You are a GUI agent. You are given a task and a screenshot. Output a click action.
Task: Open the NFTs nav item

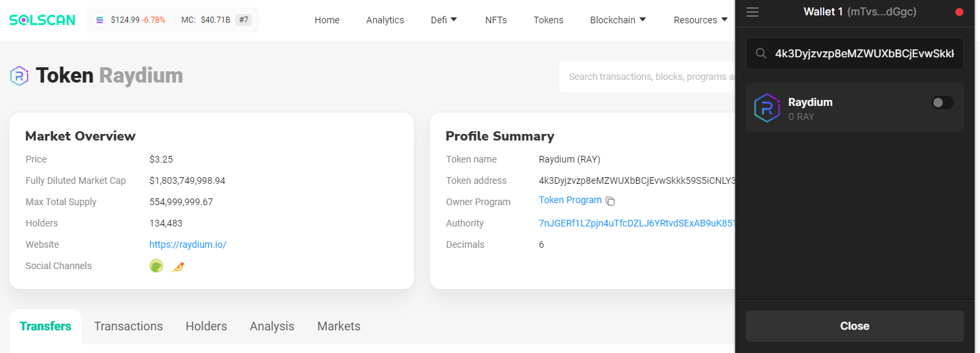[x=496, y=20]
